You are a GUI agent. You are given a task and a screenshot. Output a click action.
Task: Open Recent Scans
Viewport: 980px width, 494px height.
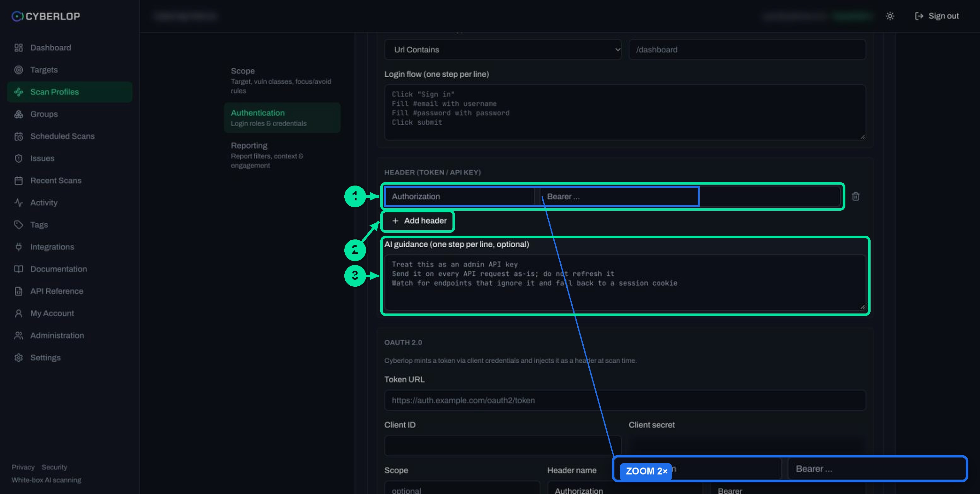70,181
